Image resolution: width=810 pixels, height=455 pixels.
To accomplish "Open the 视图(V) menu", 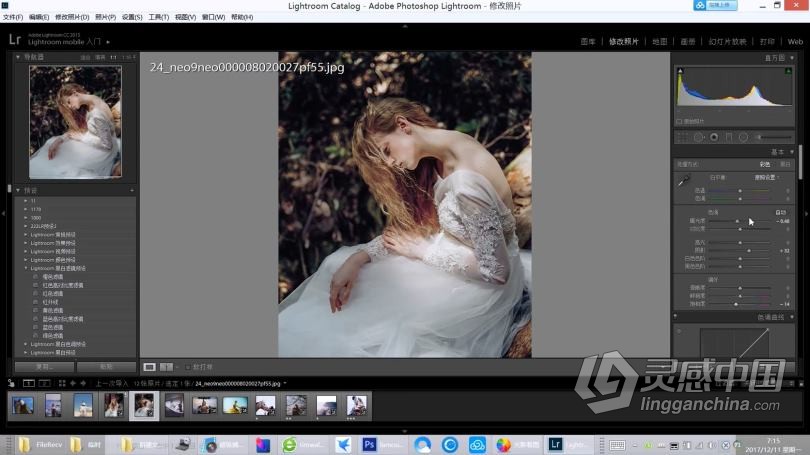I will [x=185, y=17].
